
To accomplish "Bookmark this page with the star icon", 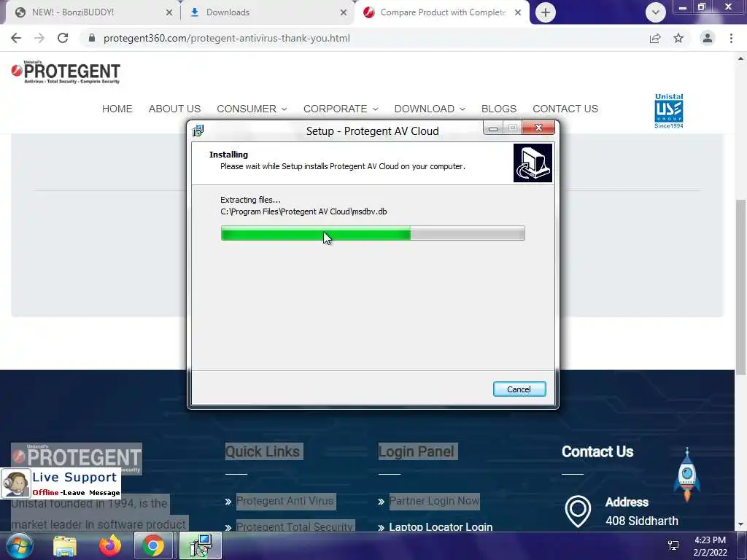I will coord(678,38).
